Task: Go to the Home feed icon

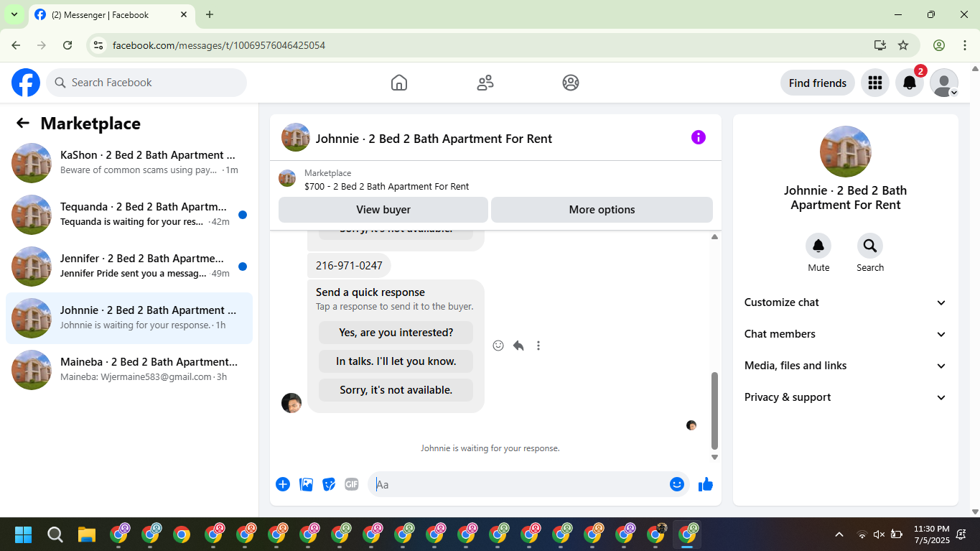Action: tap(399, 83)
